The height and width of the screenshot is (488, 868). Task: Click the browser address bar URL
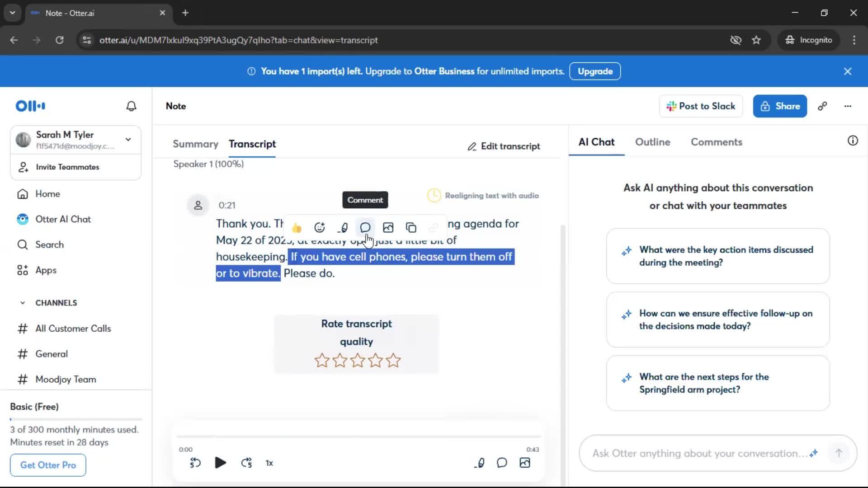[x=239, y=40]
